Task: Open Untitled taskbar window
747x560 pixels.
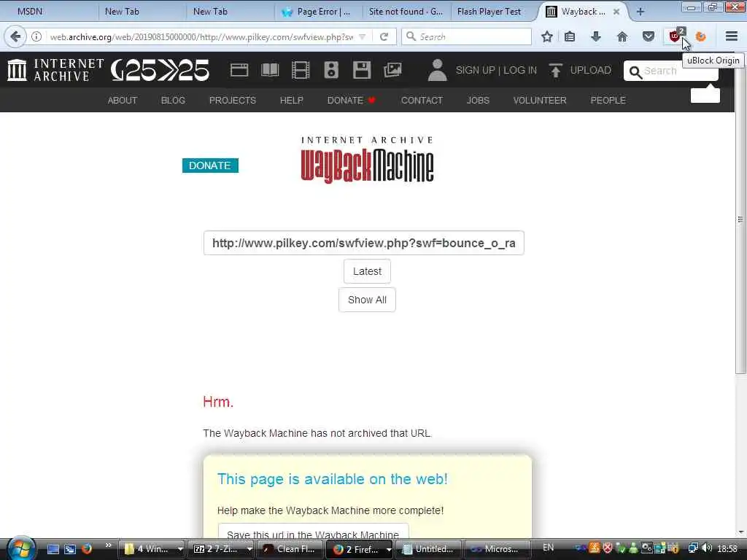Action: click(x=429, y=549)
